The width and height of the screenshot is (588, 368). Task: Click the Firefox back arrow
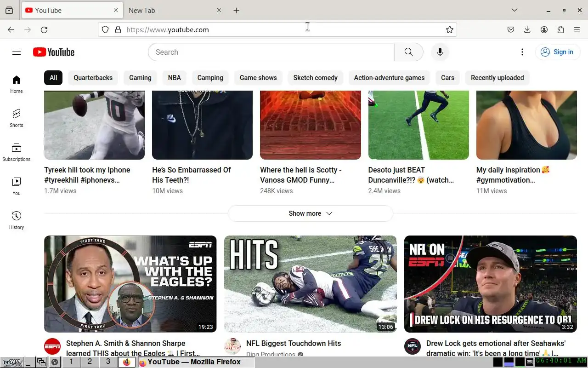pos(11,29)
